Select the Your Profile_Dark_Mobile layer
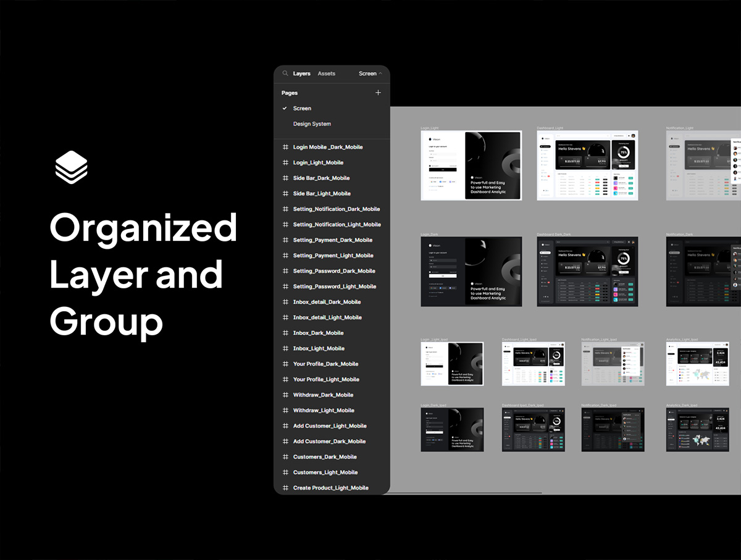741x560 pixels. pyautogui.click(x=325, y=364)
